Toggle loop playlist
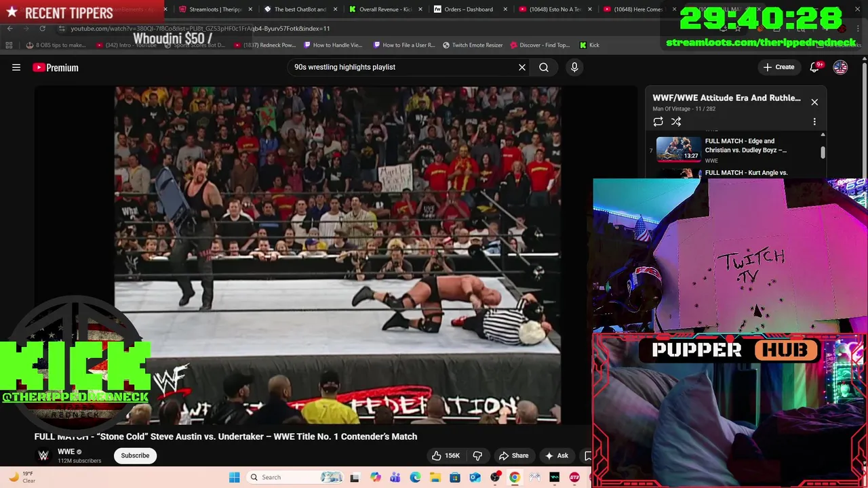868x488 pixels. pyautogui.click(x=658, y=121)
